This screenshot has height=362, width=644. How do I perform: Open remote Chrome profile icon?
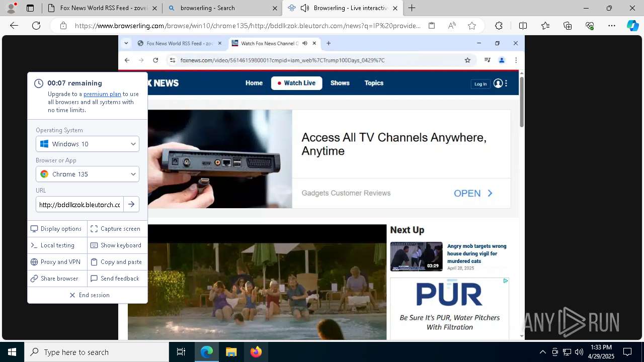(502, 60)
